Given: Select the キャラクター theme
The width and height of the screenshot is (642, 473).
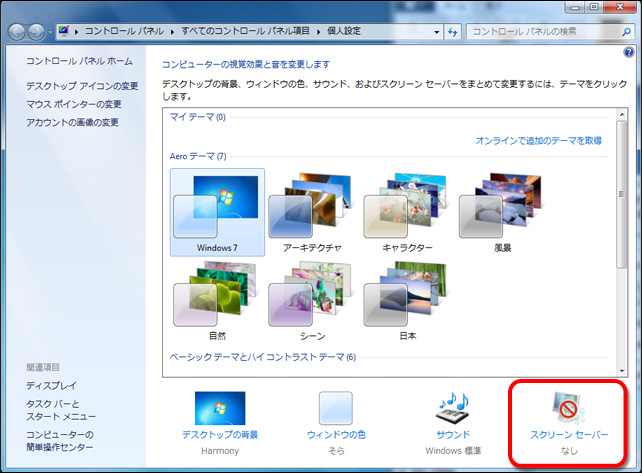Looking at the screenshot, I should tap(408, 212).
